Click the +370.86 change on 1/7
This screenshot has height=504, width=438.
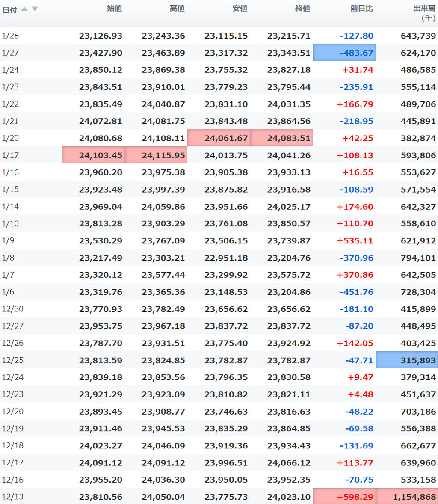tap(355, 275)
